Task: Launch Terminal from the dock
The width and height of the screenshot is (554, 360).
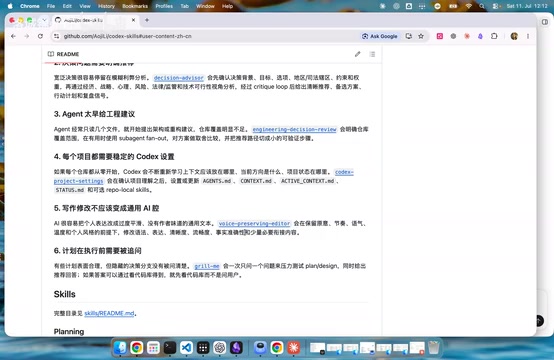Action: [x=170, y=348]
